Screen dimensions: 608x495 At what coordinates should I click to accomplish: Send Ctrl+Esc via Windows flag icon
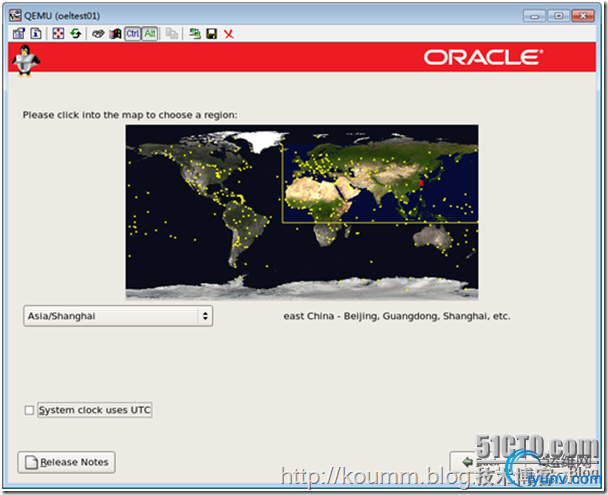coord(115,34)
